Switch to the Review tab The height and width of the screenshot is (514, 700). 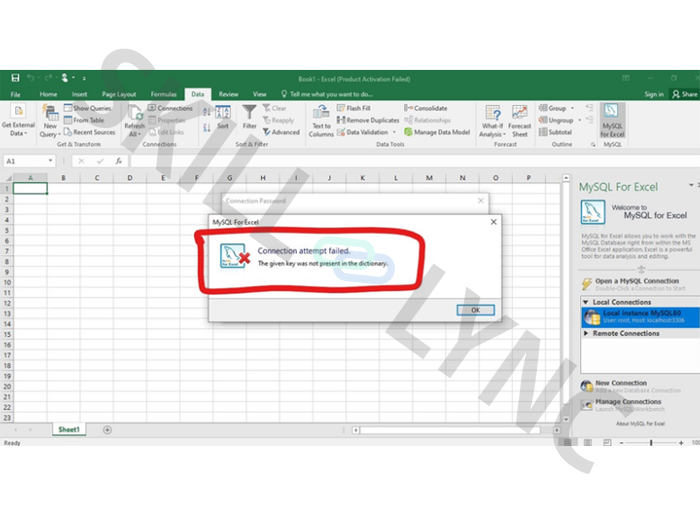click(x=228, y=94)
